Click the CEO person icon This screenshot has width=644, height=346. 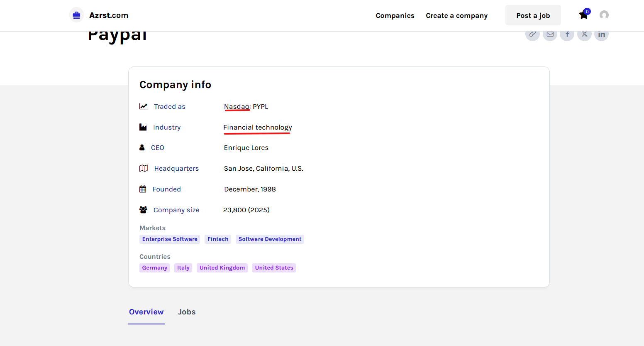click(142, 147)
